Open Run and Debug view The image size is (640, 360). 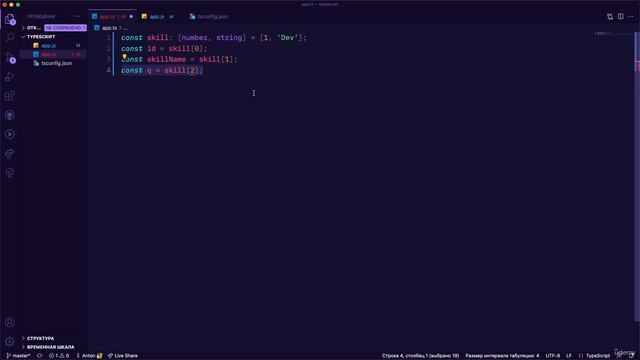pyautogui.click(x=10, y=76)
